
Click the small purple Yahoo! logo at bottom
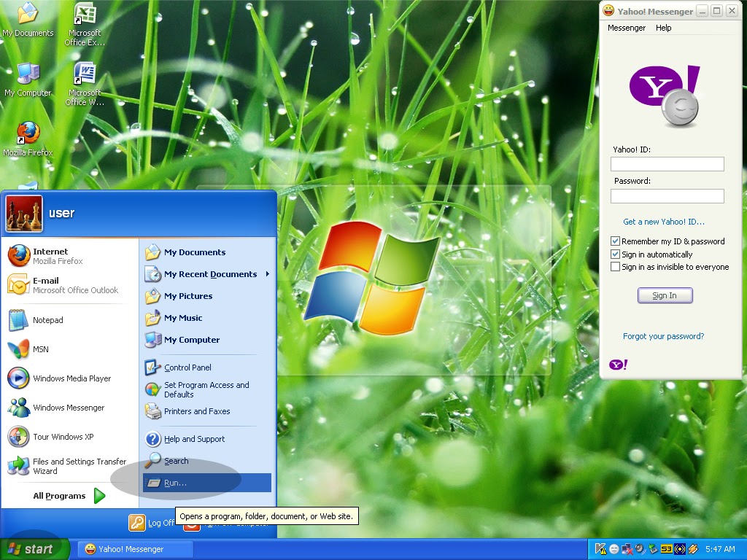tap(619, 365)
